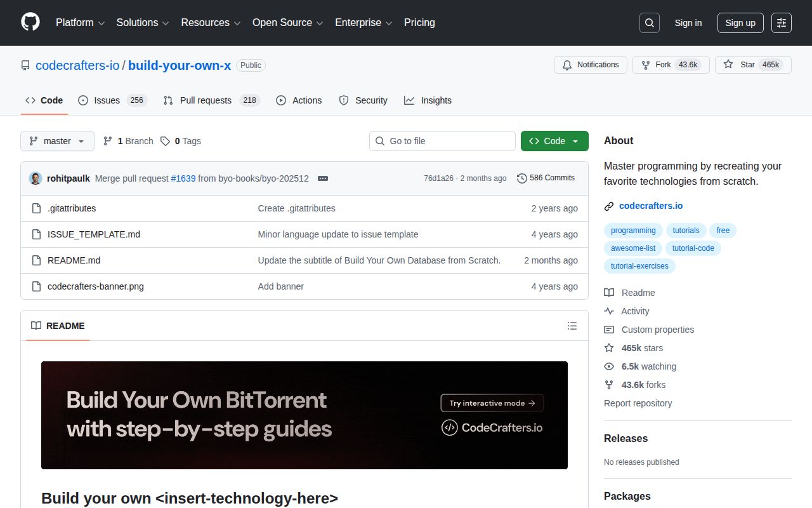Click the Notifications bell button
This screenshot has width=812, height=508.
(x=590, y=65)
